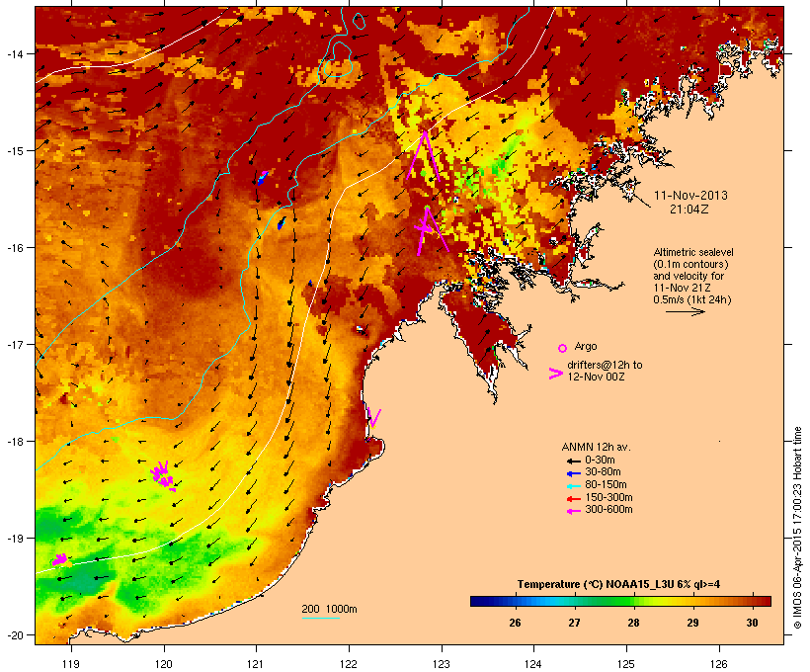Click the blue 30-80m legend arrow
Screen dimensions: 810x672
[573, 473]
